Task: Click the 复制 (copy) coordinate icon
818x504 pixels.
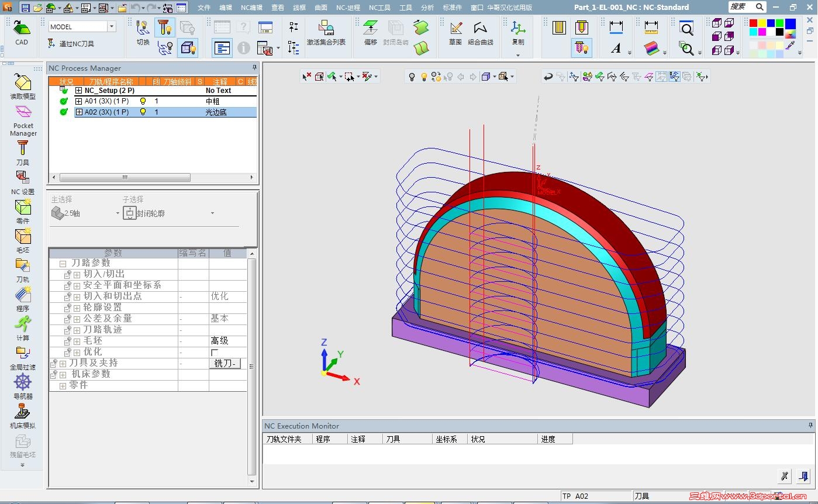Action: (518, 32)
